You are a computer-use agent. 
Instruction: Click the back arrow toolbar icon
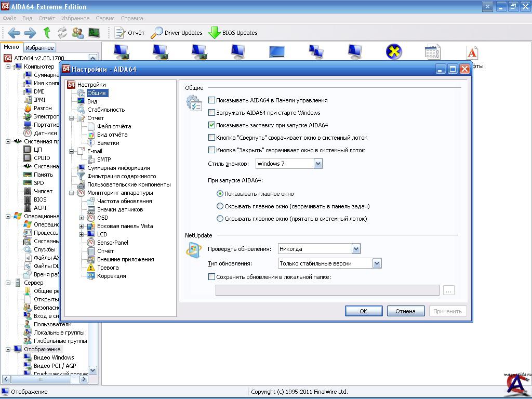[14, 33]
